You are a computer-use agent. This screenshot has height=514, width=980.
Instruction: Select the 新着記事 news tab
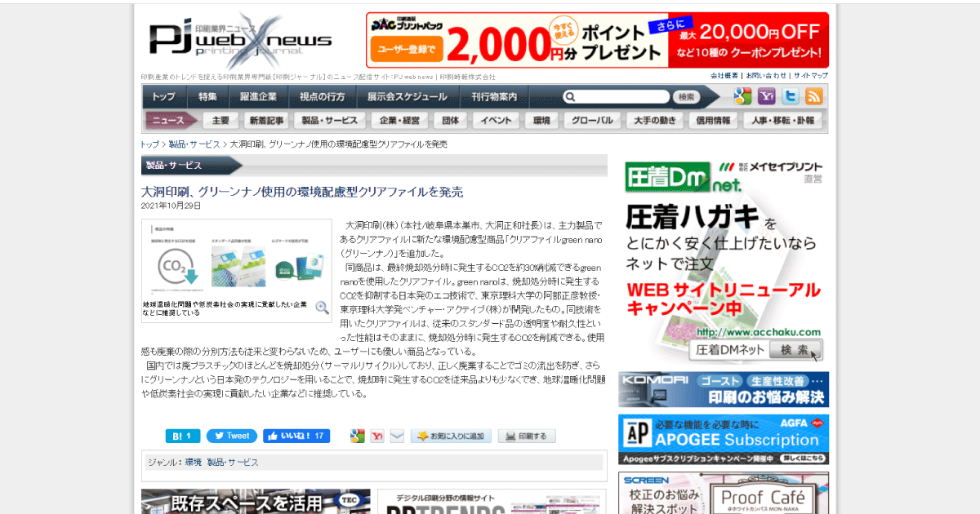[266, 121]
